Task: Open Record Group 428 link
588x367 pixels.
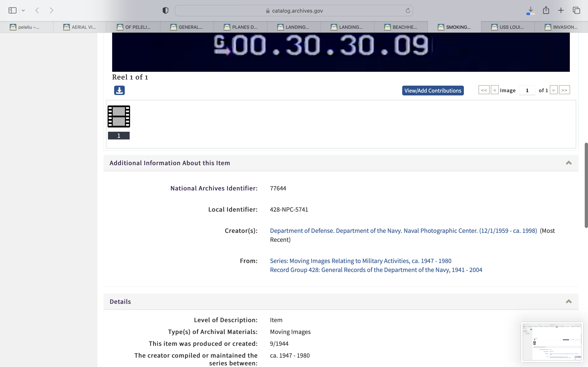Action: click(x=376, y=270)
